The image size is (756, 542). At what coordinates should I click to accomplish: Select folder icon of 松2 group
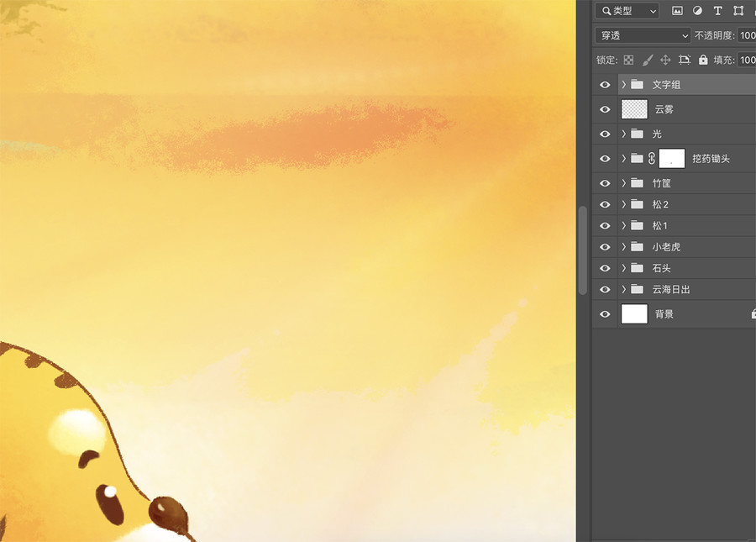click(638, 204)
